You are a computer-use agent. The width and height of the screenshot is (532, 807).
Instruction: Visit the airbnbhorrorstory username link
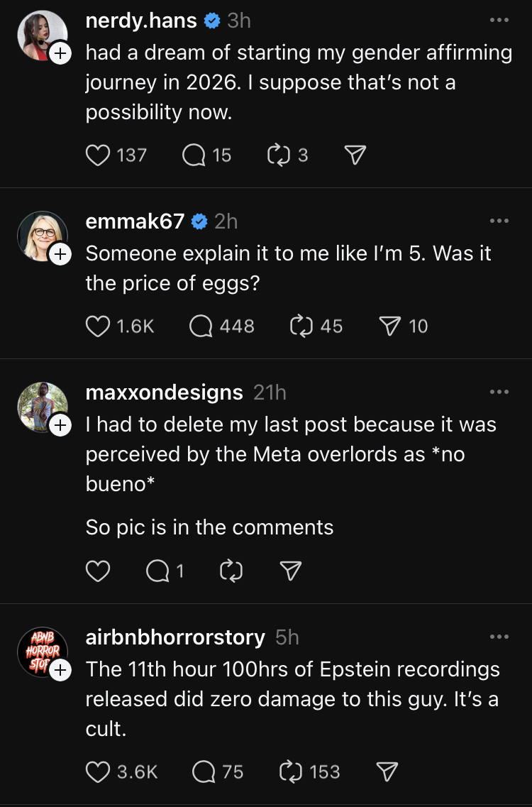click(x=174, y=637)
